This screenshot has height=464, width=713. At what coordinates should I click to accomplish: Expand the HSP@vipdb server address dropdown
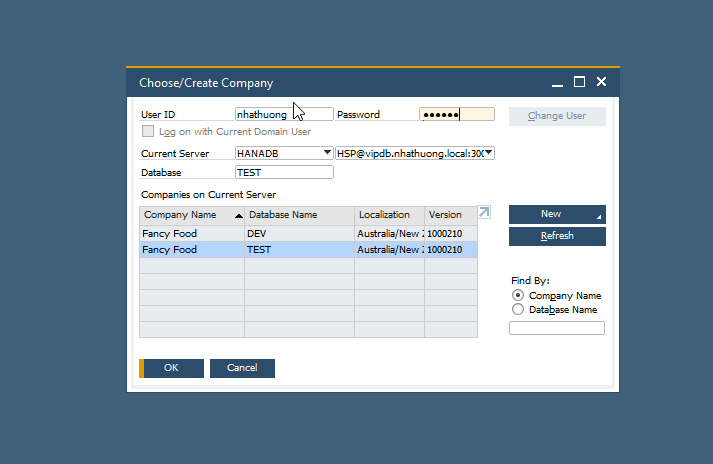pos(489,153)
